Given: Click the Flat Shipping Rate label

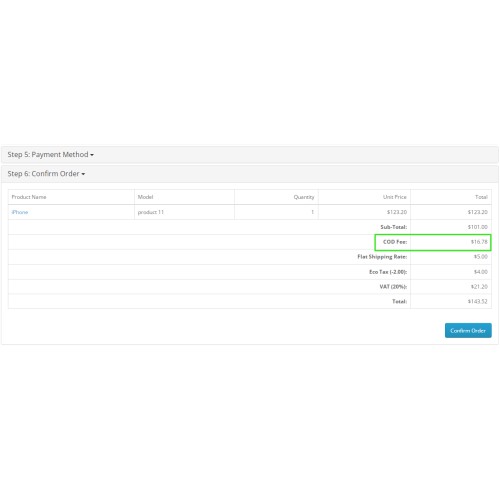Looking at the screenshot, I should click(x=382, y=257).
